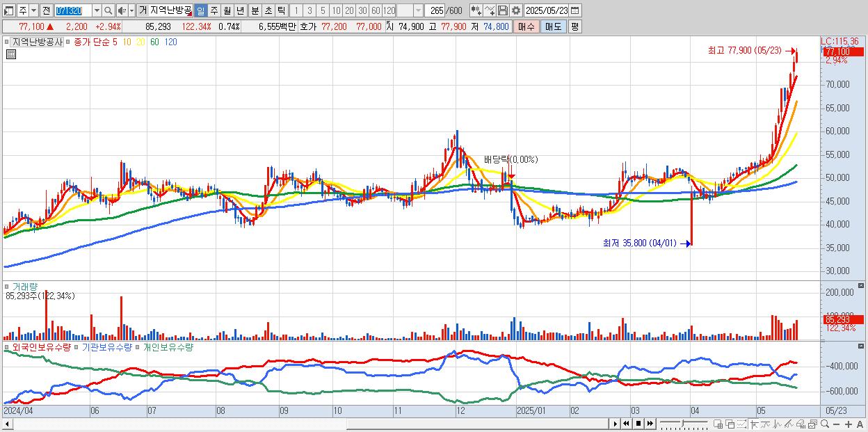The height and width of the screenshot is (432, 868).
Task: Click the minus zoom-out icon
Action: point(836,424)
